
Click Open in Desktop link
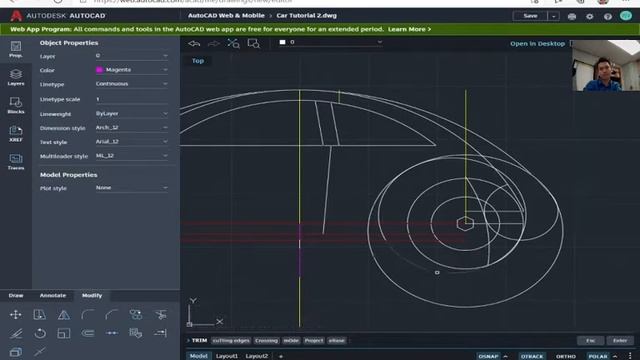pos(538,44)
